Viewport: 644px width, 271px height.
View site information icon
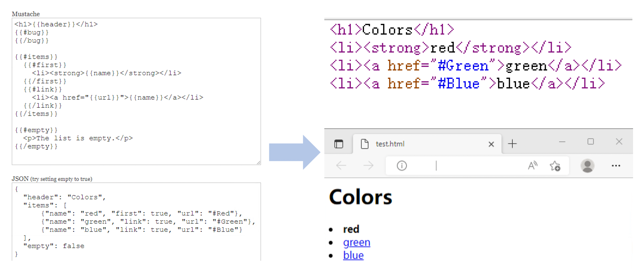pyautogui.click(x=402, y=165)
